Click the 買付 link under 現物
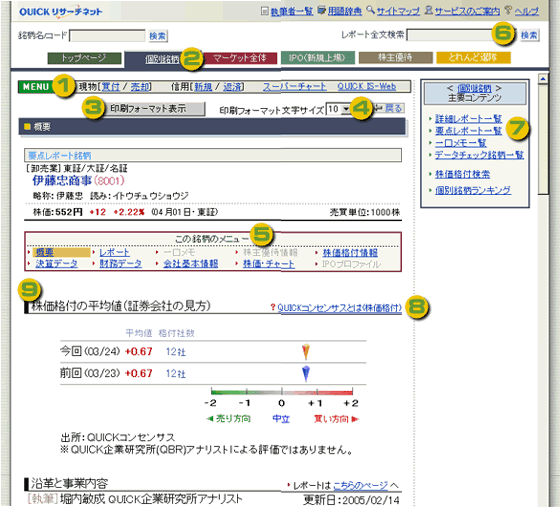 110,86
